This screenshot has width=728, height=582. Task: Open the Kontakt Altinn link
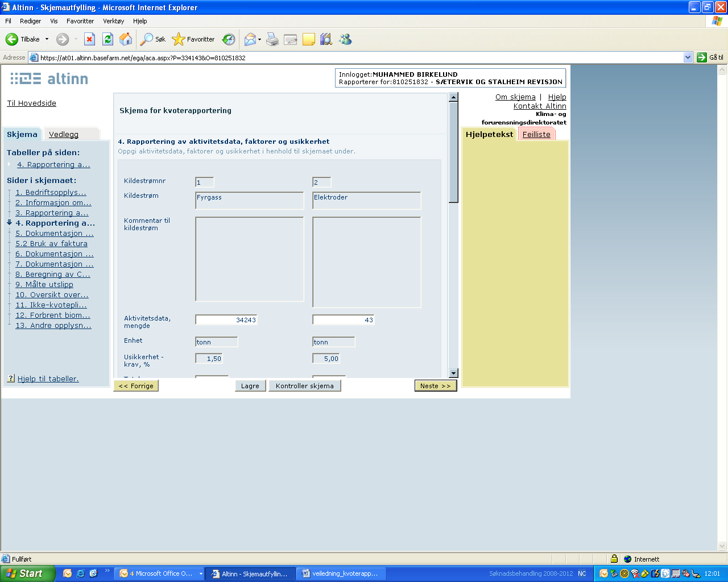[540, 106]
